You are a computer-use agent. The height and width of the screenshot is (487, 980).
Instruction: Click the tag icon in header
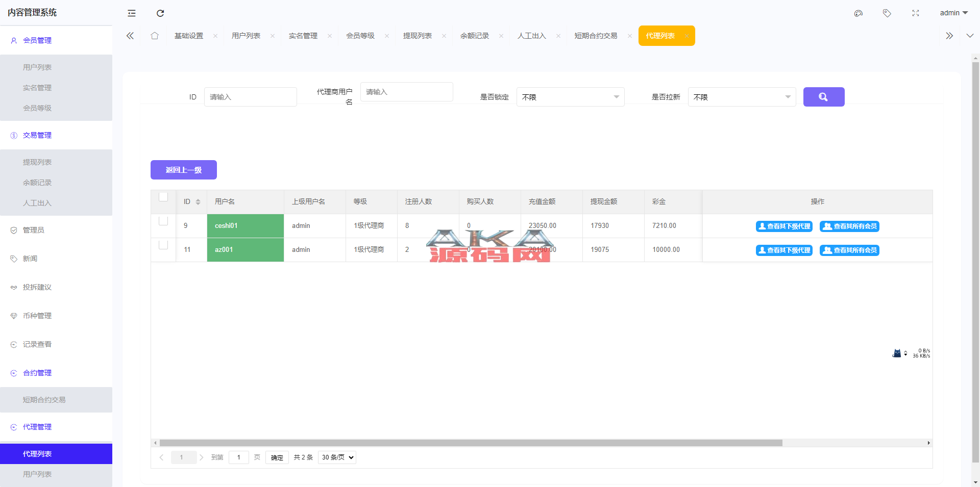coord(887,13)
